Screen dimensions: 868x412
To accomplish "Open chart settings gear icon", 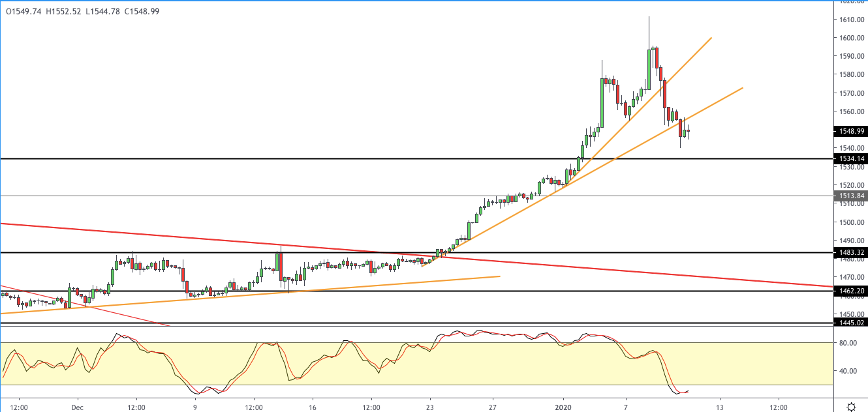I will point(851,407).
